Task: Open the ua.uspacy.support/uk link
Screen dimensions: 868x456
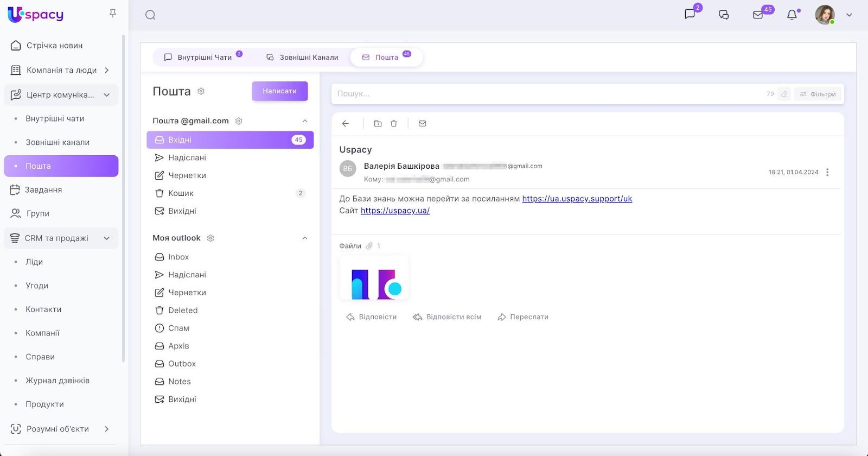Action: [x=577, y=199]
